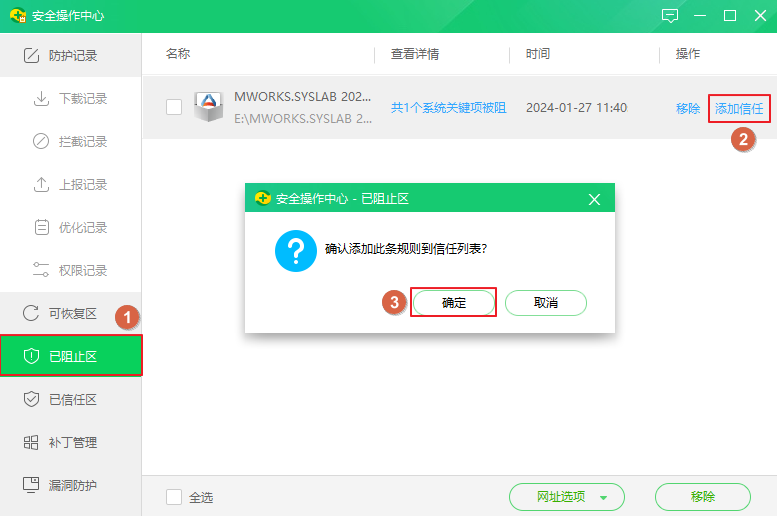This screenshot has height=516, width=777.
Task: Click the 优化记录 calendar icon
Action: click(41, 228)
